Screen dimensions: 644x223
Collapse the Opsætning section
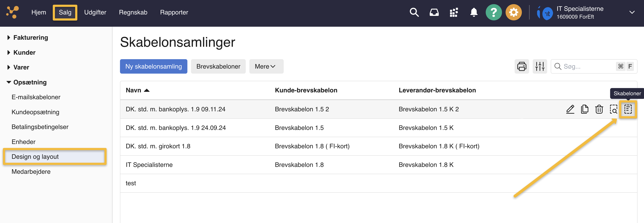click(x=30, y=82)
